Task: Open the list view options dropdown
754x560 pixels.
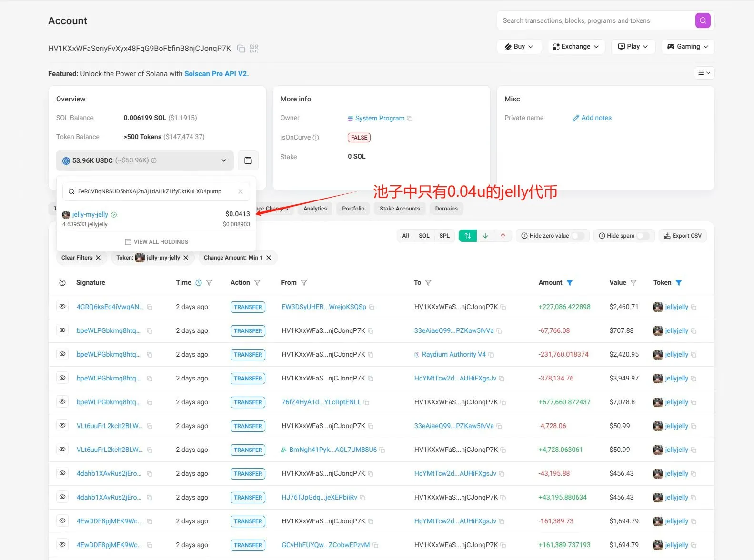Action: click(x=704, y=73)
